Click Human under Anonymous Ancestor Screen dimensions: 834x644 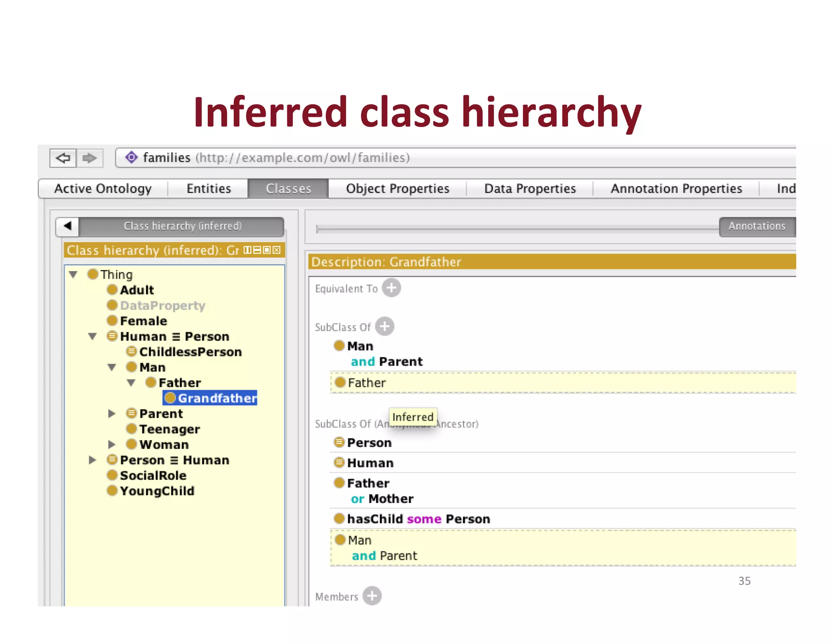pyautogui.click(x=370, y=463)
